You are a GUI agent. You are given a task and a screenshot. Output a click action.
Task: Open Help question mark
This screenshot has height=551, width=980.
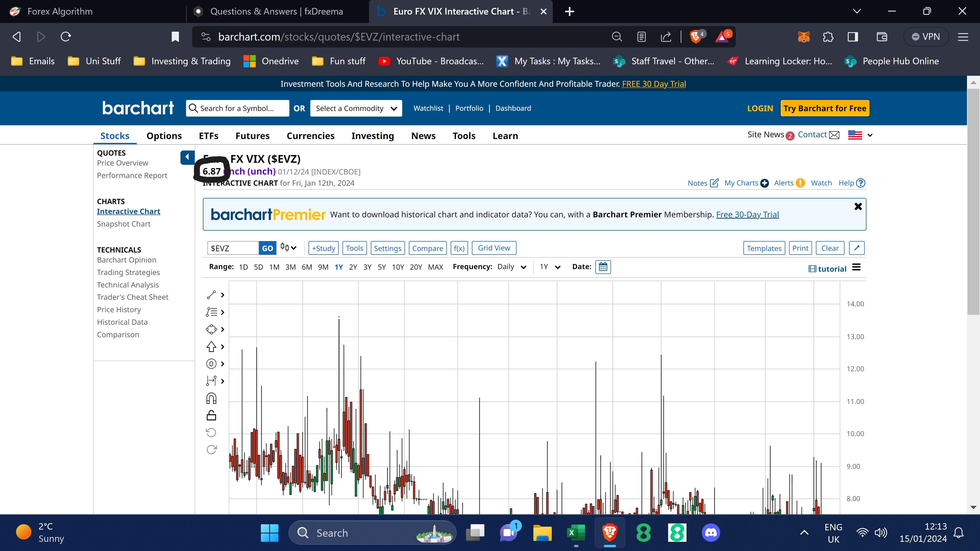coord(861,183)
